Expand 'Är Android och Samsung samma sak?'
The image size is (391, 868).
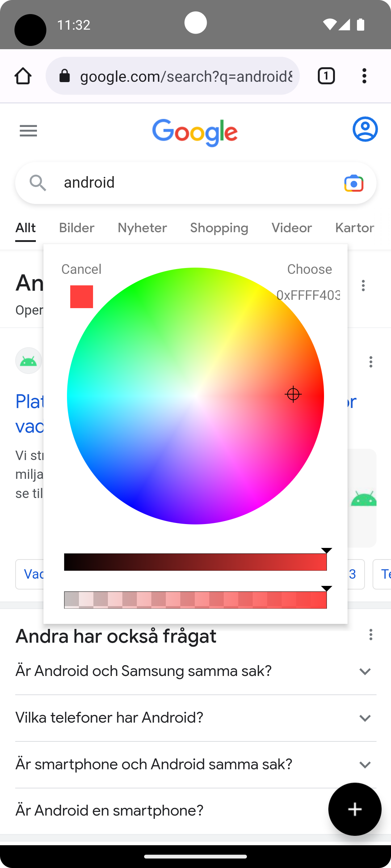pos(365,672)
